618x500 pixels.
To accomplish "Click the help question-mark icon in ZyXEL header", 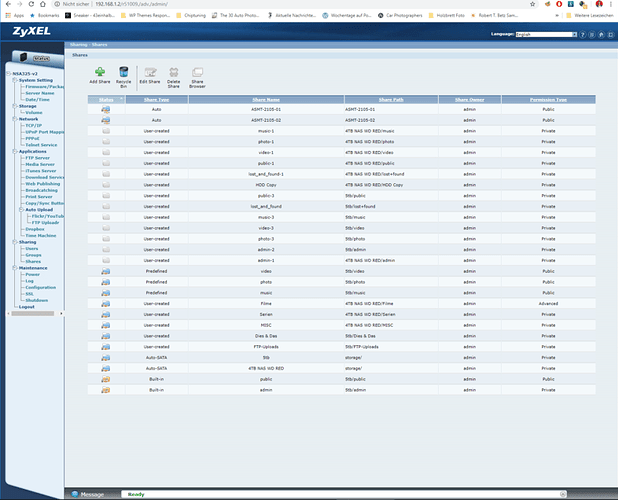I will tap(583, 35).
